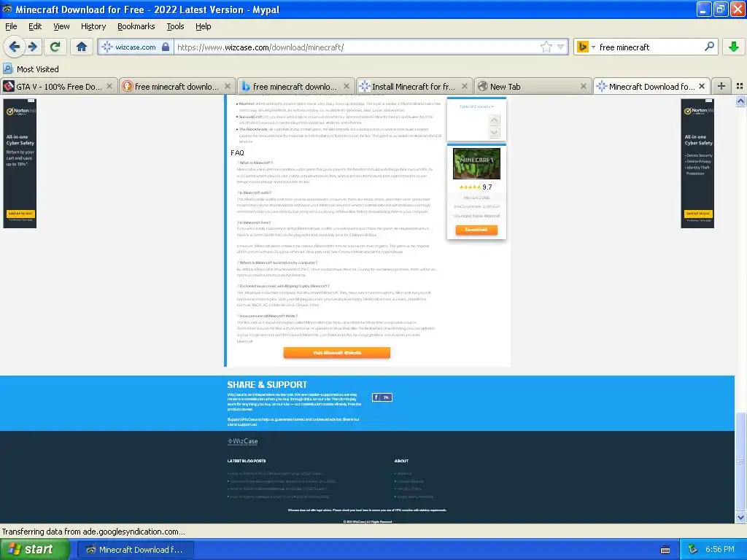Click the right Norton 360 ad banner
747x560 pixels.
pyautogui.click(x=697, y=163)
